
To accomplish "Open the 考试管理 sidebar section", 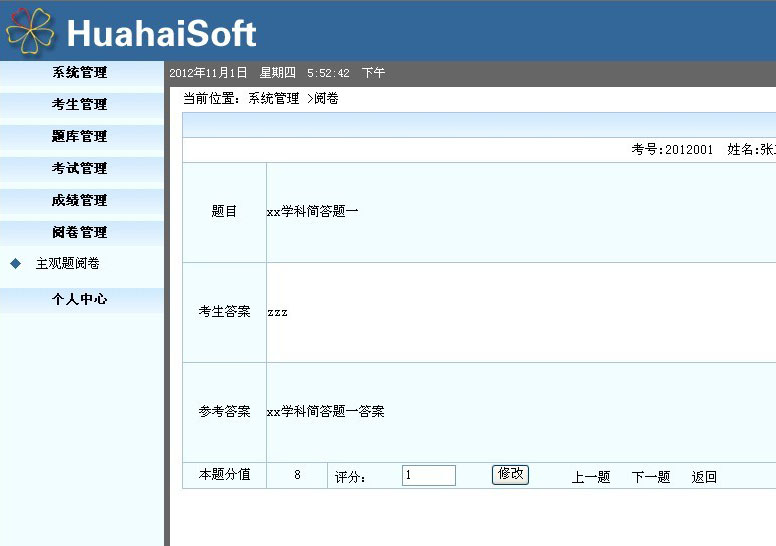I will tap(82, 168).
